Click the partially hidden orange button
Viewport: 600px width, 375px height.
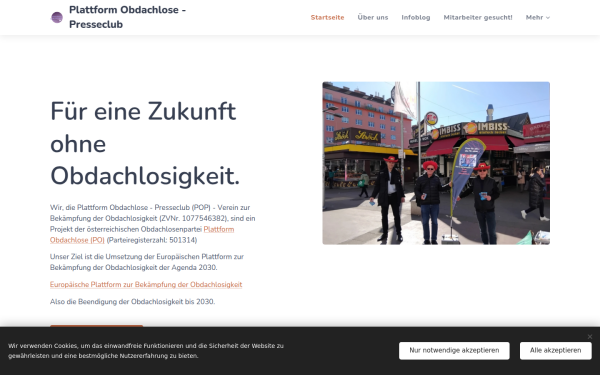tap(96, 326)
